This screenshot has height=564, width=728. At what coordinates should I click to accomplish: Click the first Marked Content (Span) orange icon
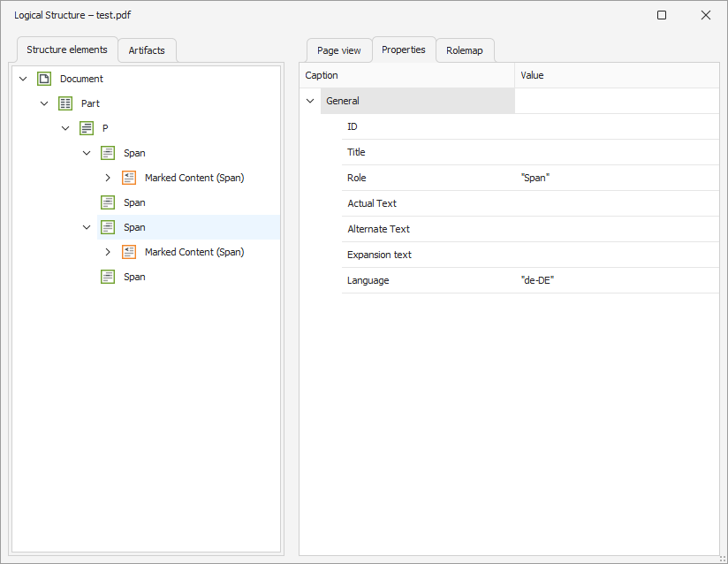129,178
